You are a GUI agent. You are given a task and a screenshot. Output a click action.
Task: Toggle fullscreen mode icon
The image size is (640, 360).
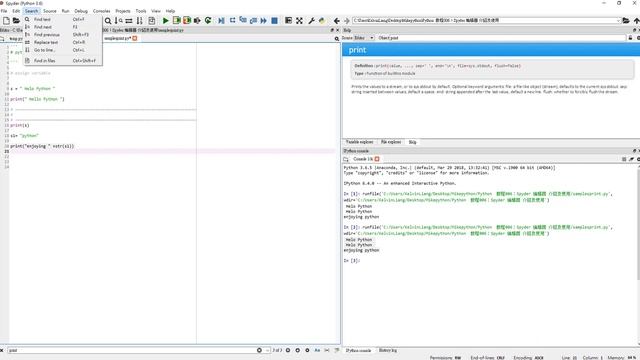(299, 20)
